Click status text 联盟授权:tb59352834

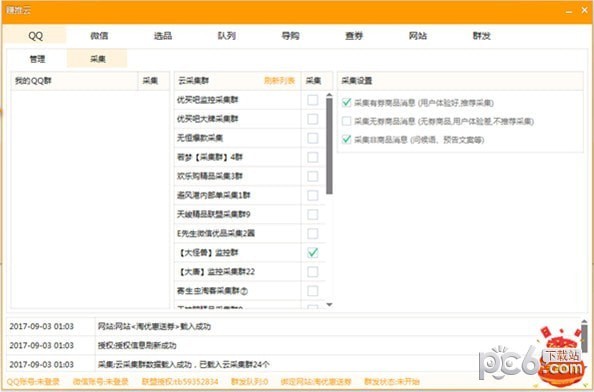pos(180,382)
